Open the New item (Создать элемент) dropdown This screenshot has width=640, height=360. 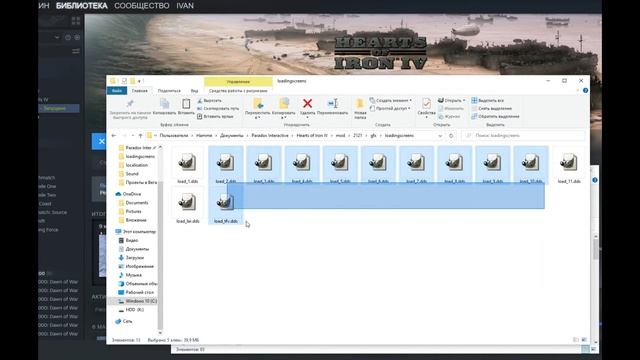(x=391, y=100)
